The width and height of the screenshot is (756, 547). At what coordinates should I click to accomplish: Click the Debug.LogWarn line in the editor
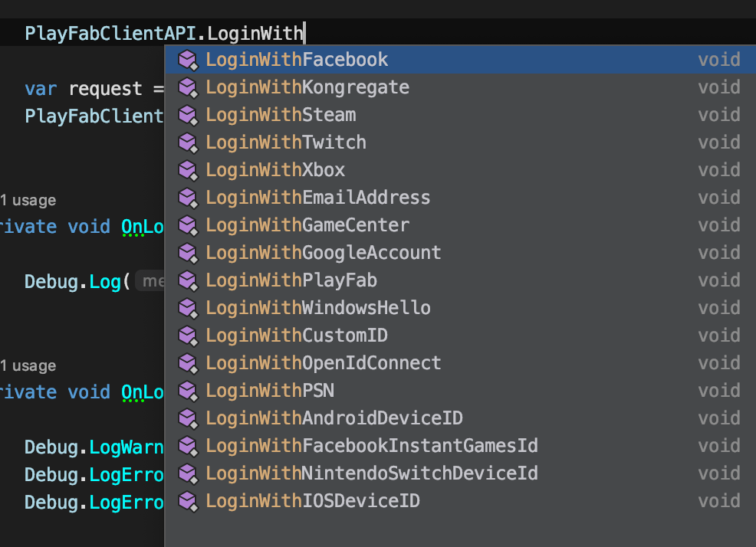click(x=94, y=447)
